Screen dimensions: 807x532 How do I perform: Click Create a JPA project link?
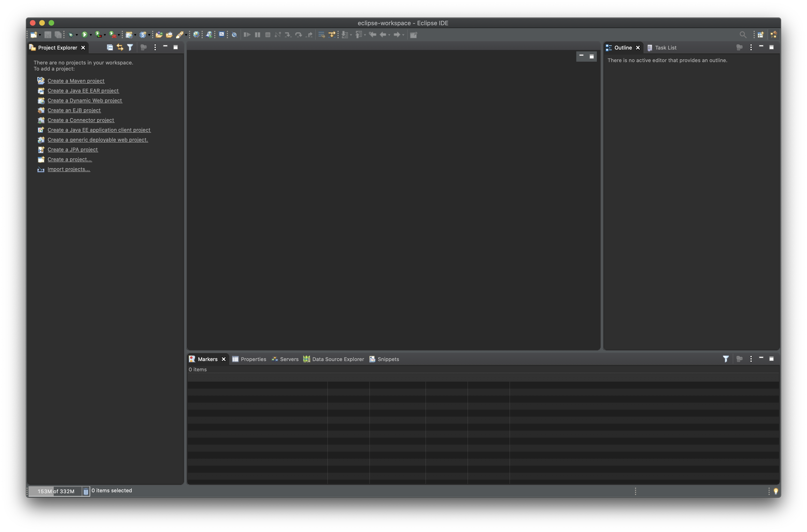(x=73, y=150)
